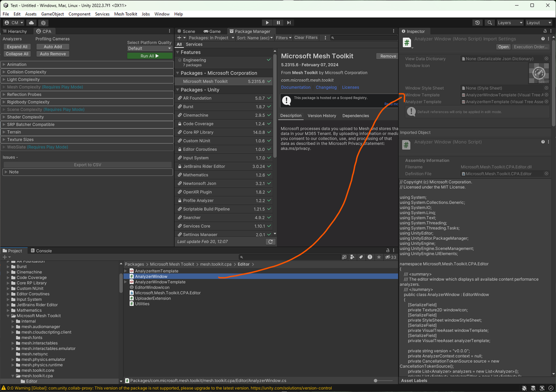Open the Select Platform Quality dropdown
556x392 pixels.
tap(149, 48)
